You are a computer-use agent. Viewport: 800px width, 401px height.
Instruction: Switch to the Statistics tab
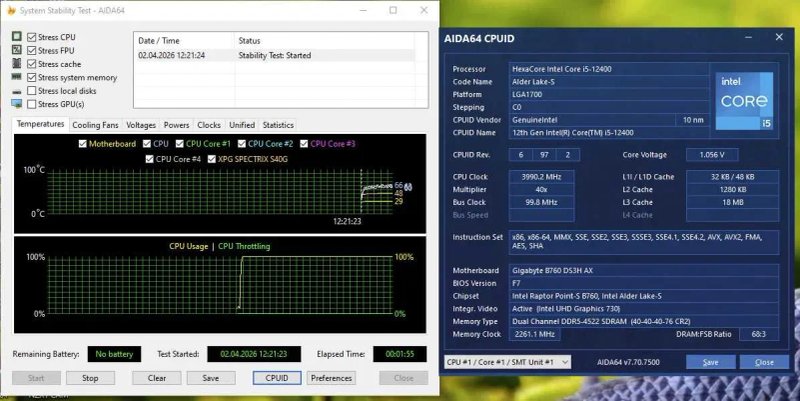coord(278,125)
